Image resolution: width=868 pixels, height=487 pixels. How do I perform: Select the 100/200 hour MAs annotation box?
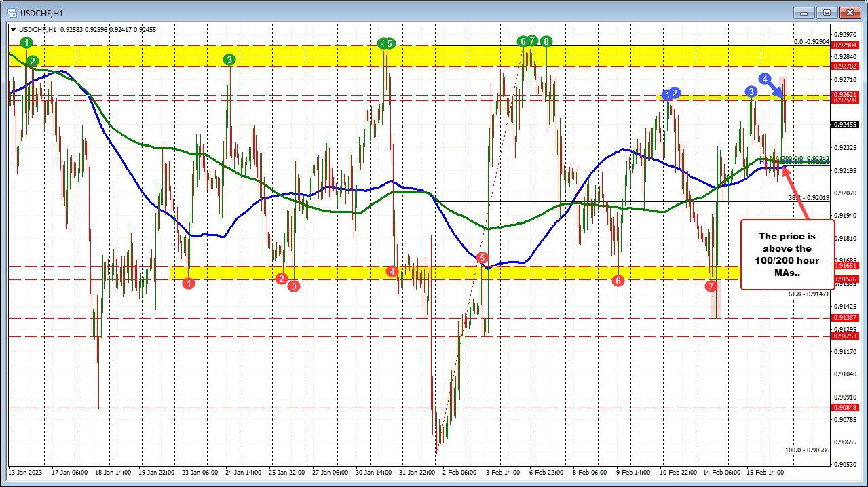787,256
